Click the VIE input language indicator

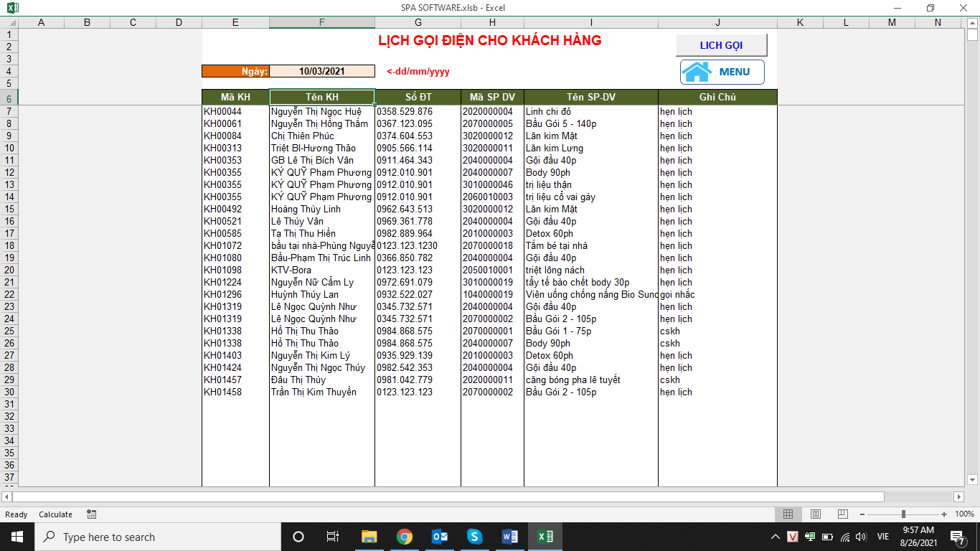coord(883,537)
